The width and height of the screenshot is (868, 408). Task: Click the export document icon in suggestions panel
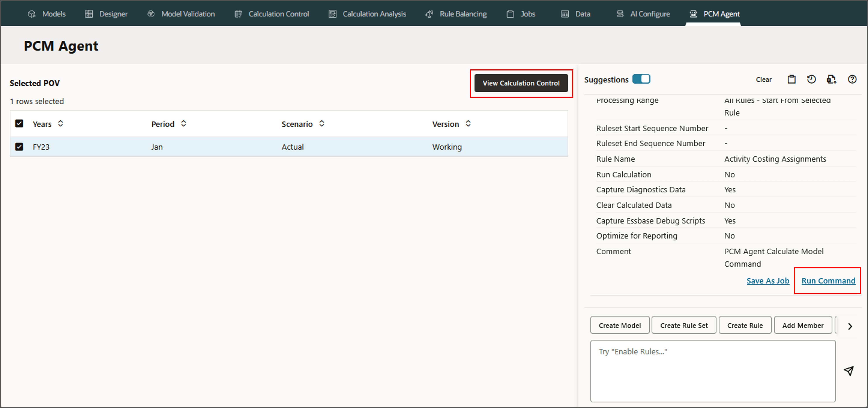coord(831,79)
